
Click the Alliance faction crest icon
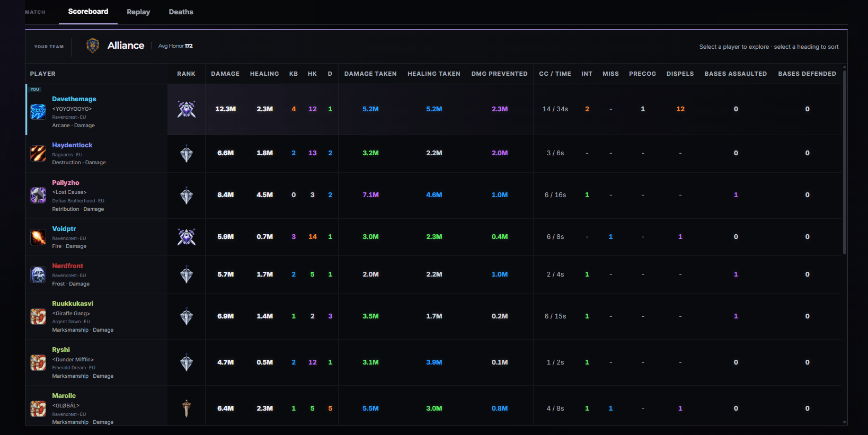pyautogui.click(x=93, y=46)
